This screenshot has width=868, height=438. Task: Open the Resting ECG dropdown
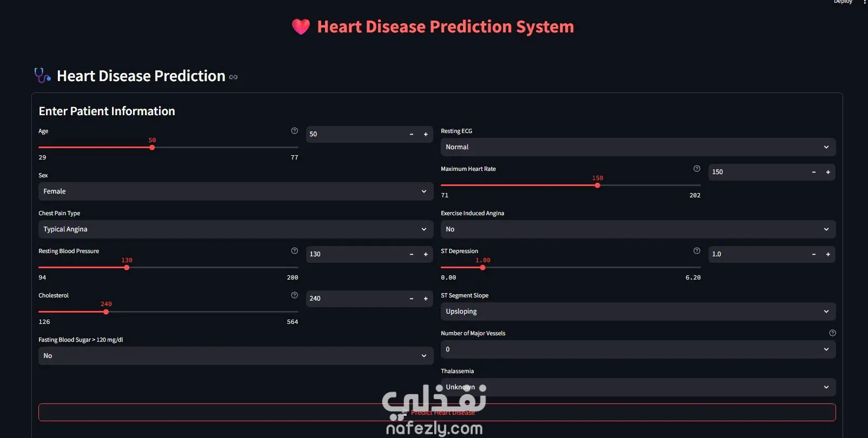click(638, 147)
